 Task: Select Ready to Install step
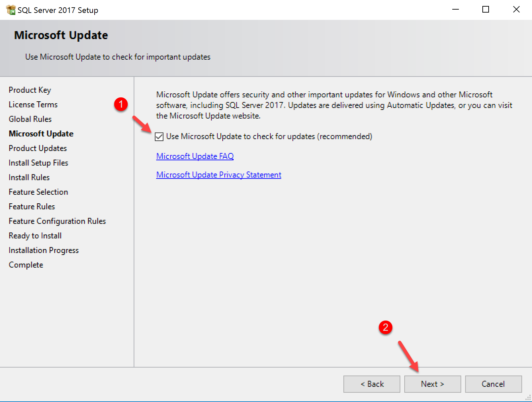[35, 236]
